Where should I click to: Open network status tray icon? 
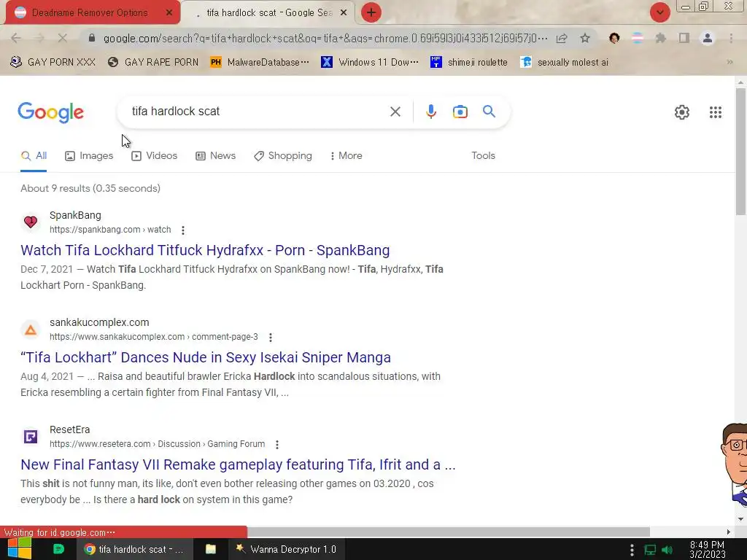tap(650, 550)
